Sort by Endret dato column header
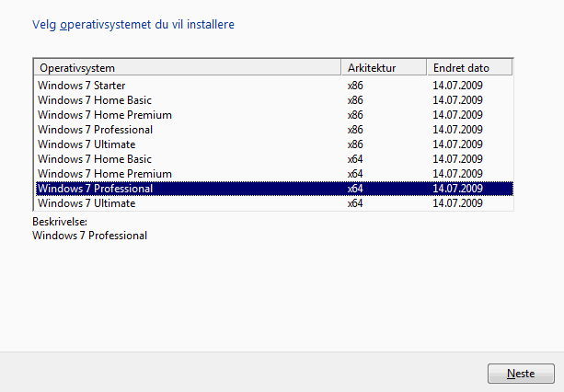Viewport: 564px width, 392px height. tap(469, 67)
